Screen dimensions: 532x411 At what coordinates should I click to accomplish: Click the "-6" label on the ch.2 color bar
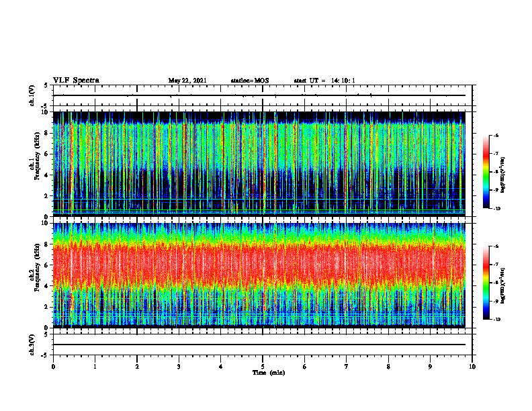click(x=496, y=246)
